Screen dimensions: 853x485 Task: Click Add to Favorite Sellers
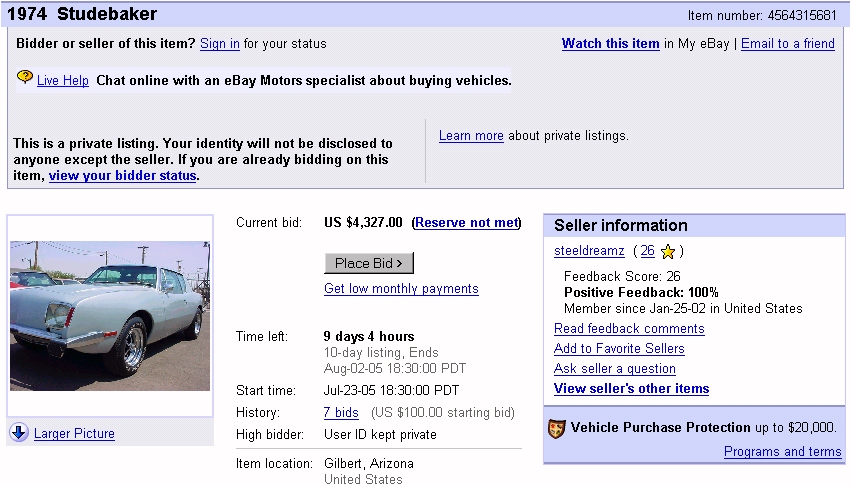(x=619, y=349)
